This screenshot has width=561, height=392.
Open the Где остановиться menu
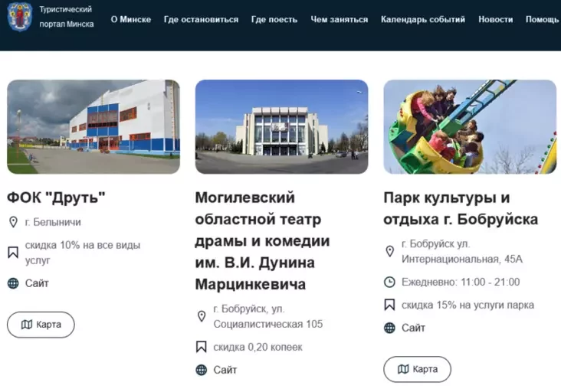pos(201,19)
